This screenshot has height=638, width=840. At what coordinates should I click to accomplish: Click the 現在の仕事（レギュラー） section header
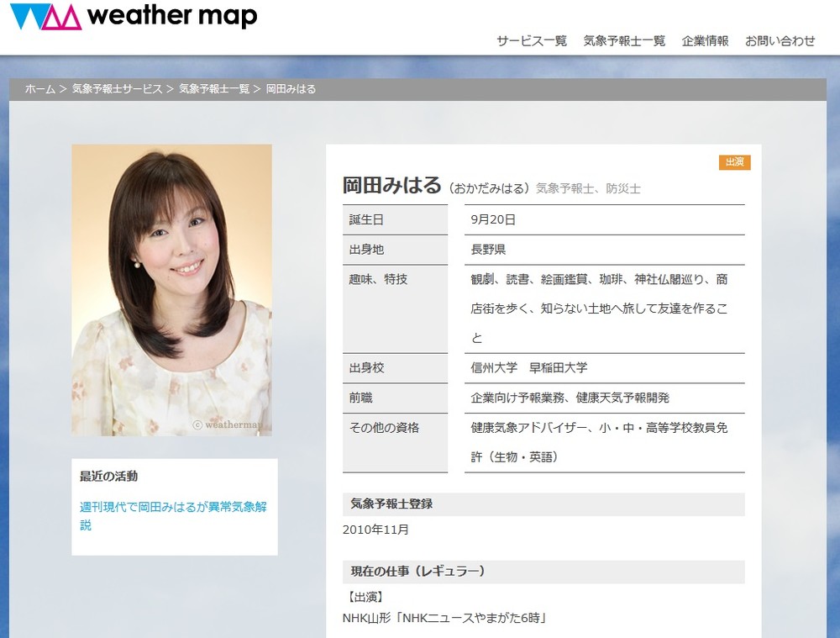click(x=417, y=572)
